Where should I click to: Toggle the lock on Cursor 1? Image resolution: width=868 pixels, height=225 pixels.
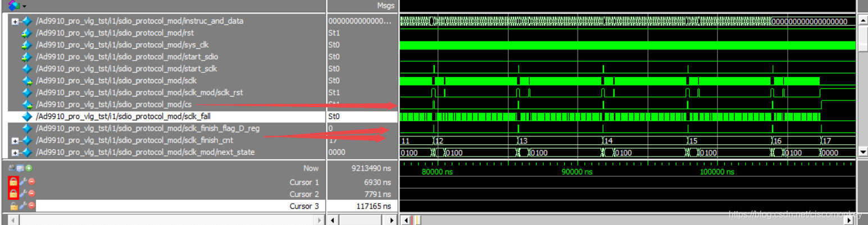coord(13,182)
